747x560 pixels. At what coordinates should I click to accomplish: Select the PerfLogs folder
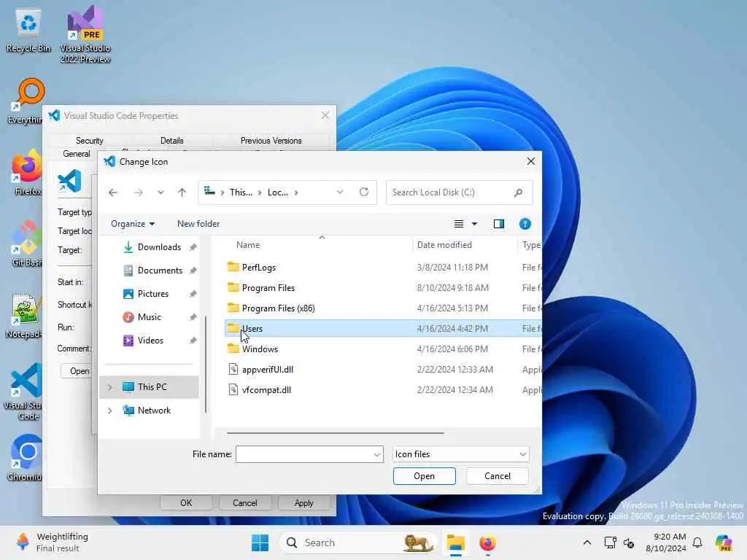pos(259,268)
